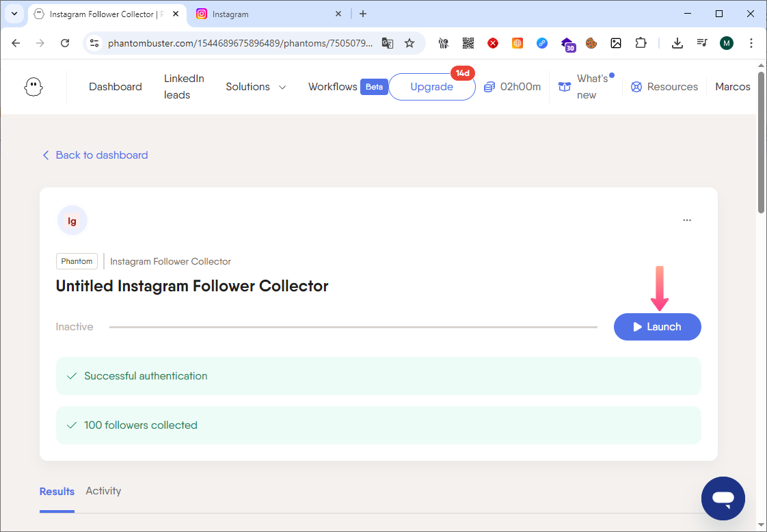The width and height of the screenshot is (767, 532).
Task: Click the translate page icon
Action: (x=388, y=43)
